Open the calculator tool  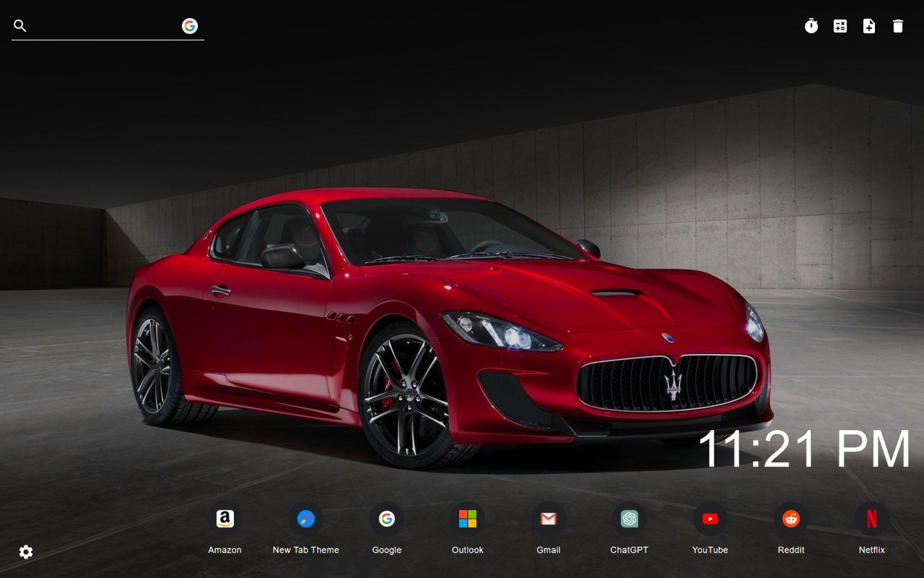click(840, 26)
